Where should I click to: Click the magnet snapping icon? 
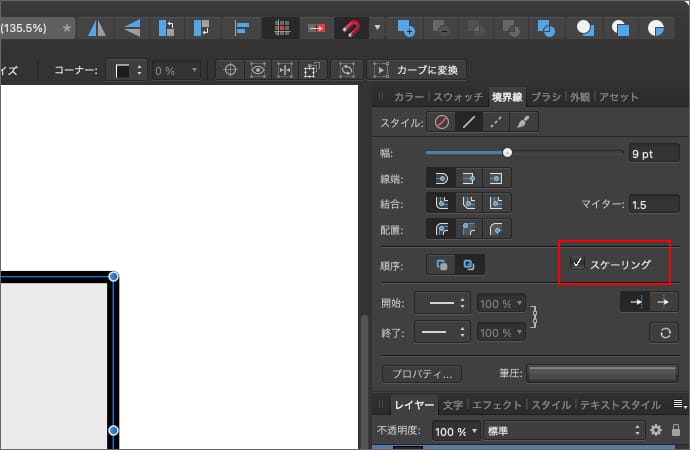click(351, 28)
